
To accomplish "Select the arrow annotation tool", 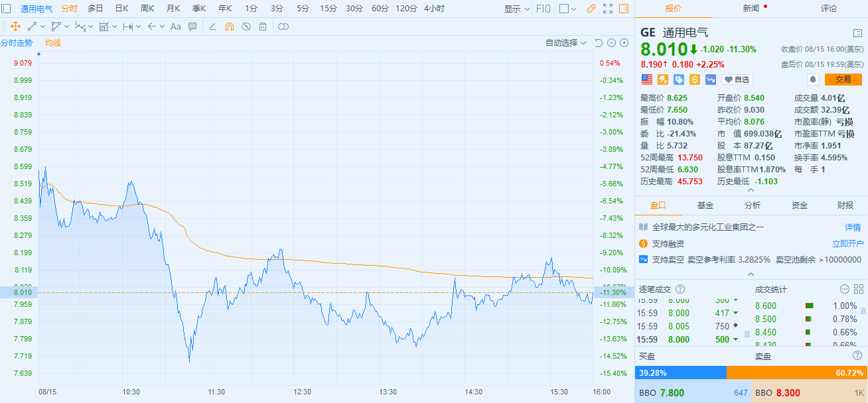I will [x=152, y=27].
